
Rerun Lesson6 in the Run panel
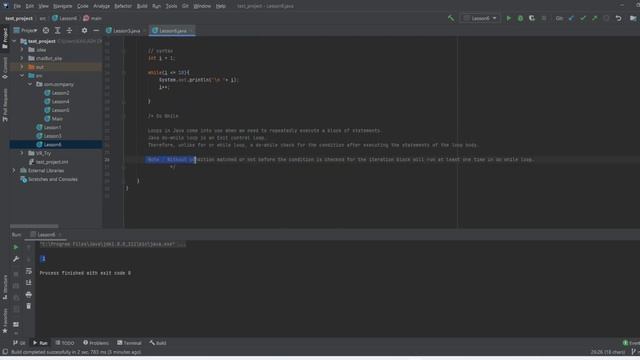pyautogui.click(x=16, y=247)
